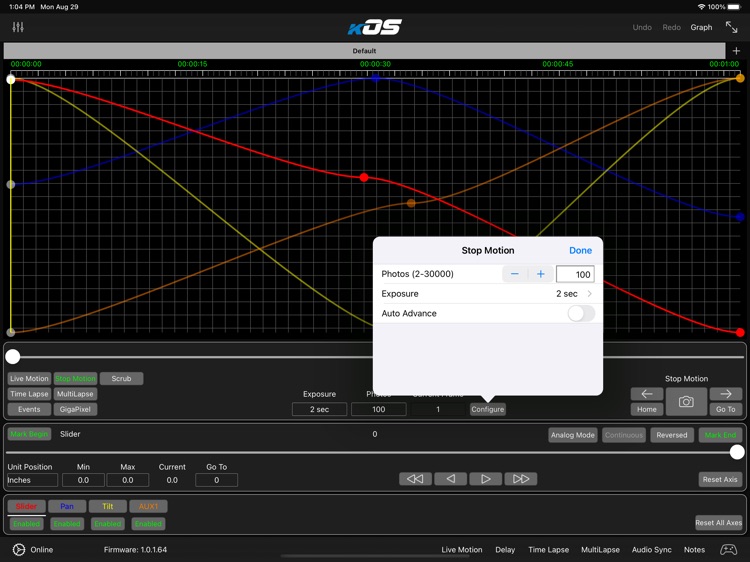Toggle the Auto Advance switch
This screenshot has height=562, width=750.
581,313
